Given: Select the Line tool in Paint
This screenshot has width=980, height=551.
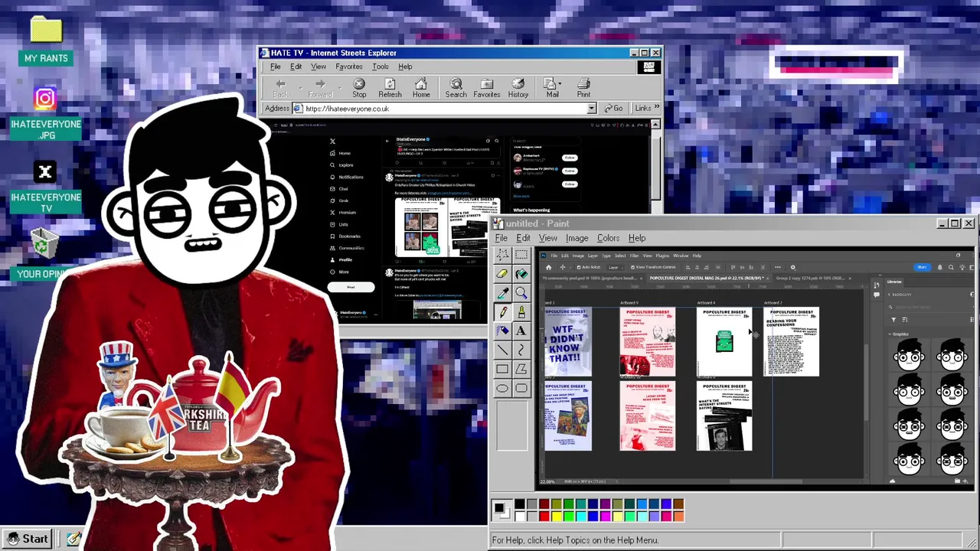Looking at the screenshot, I should pyautogui.click(x=502, y=350).
